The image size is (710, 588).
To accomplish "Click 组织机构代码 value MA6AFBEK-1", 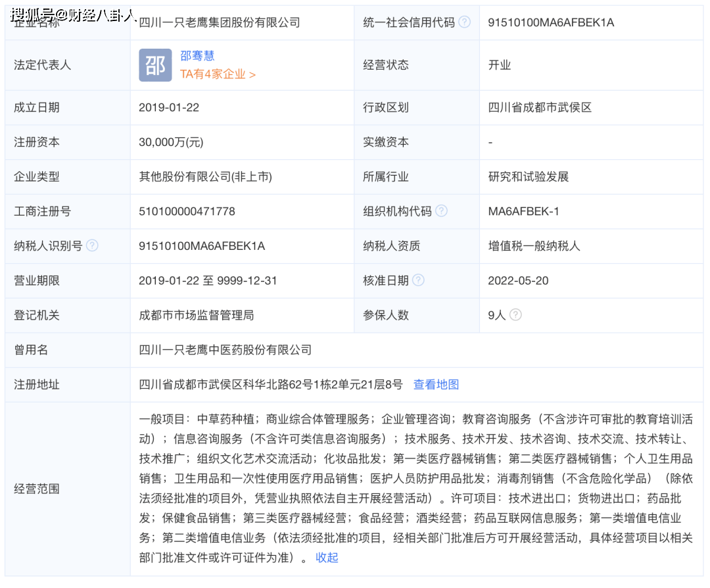I will point(523,211).
